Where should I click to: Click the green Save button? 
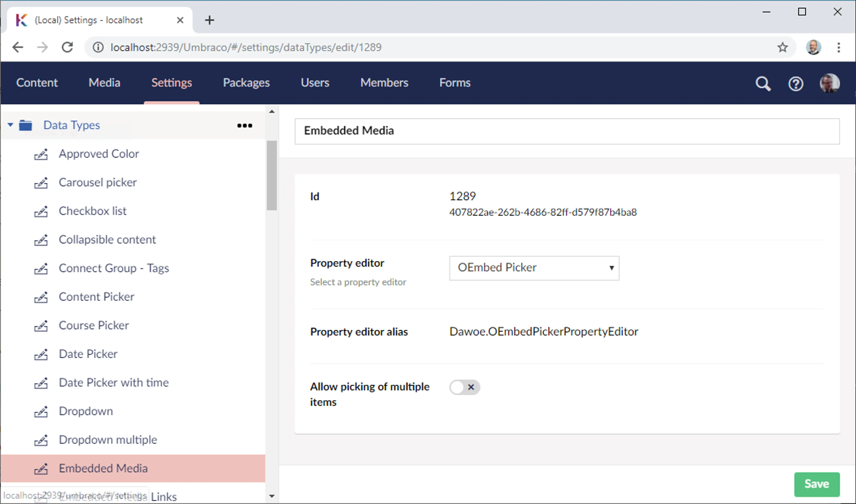pyautogui.click(x=817, y=484)
